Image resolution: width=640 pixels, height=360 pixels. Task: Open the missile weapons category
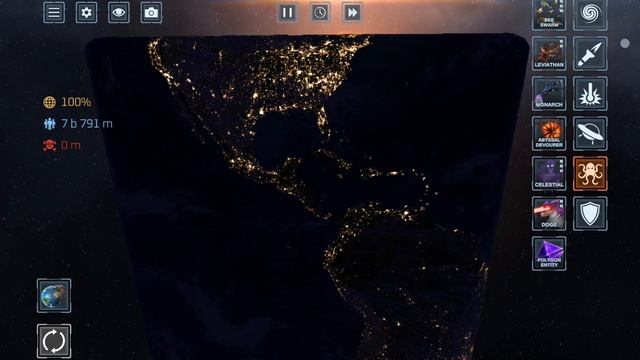[x=590, y=53]
